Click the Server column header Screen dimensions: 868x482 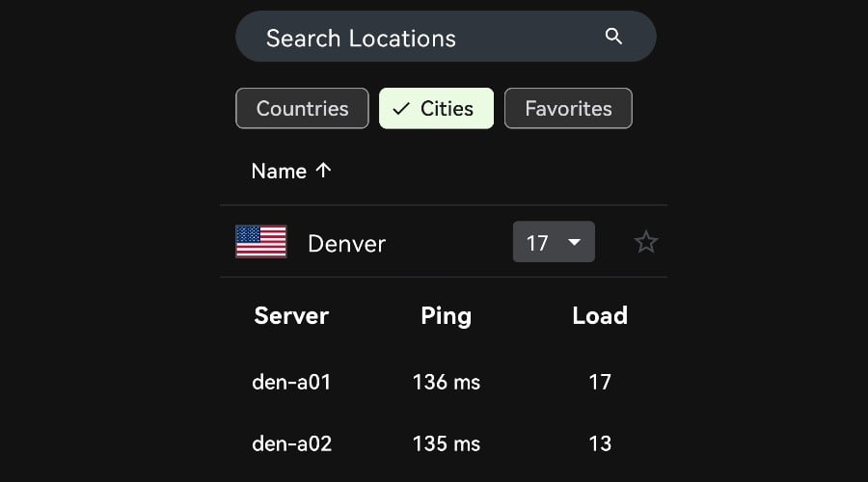click(x=291, y=315)
